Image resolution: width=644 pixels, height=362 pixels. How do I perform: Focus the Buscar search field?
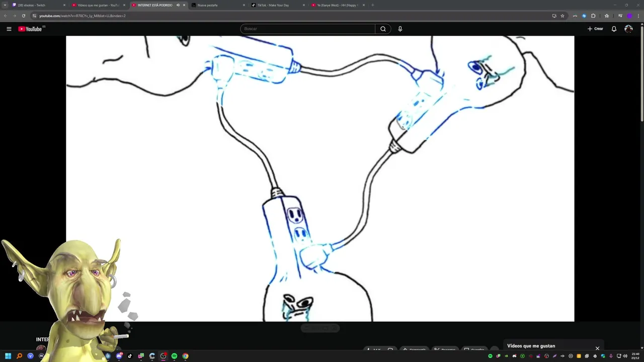click(x=307, y=29)
